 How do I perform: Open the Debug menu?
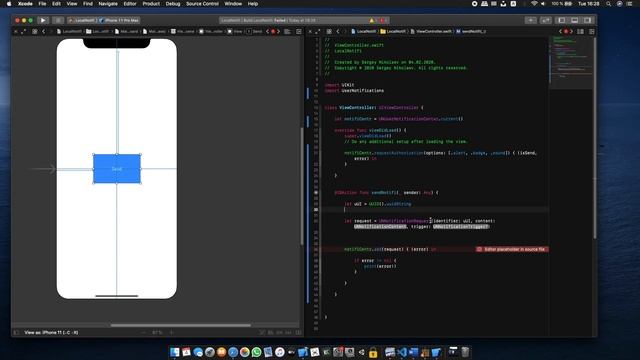(173, 4)
